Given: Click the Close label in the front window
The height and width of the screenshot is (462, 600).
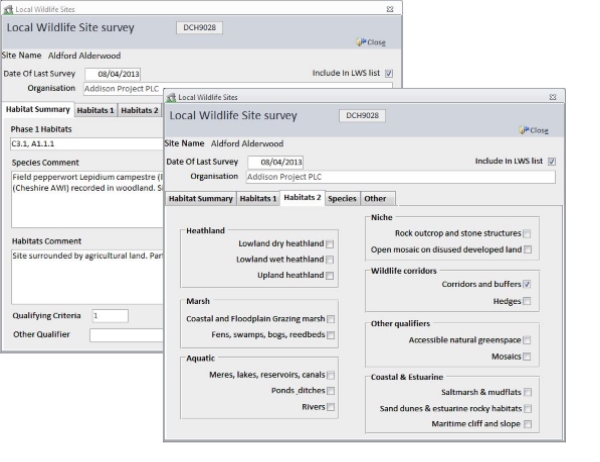Looking at the screenshot, I should [539, 131].
